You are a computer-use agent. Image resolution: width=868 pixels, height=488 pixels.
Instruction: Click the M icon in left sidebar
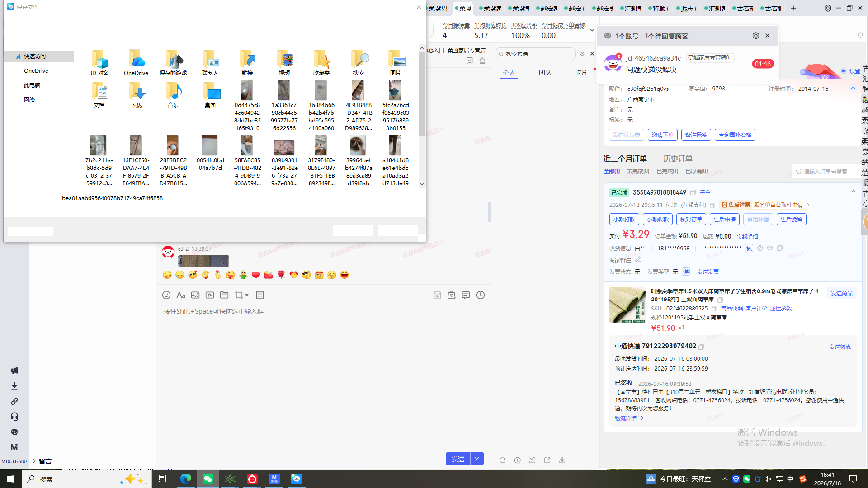coord(14,447)
